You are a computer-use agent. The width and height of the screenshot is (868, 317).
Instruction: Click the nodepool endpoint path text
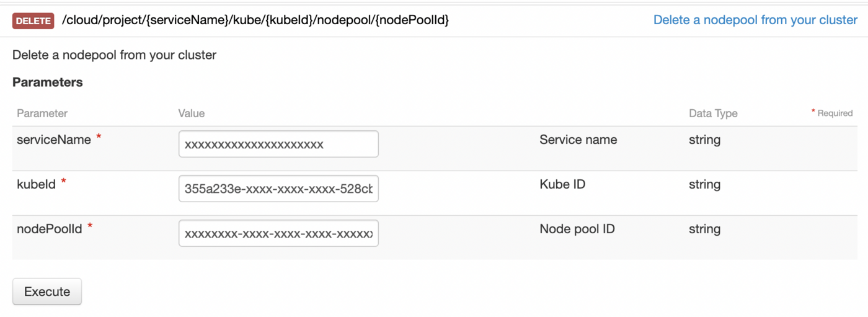point(255,20)
